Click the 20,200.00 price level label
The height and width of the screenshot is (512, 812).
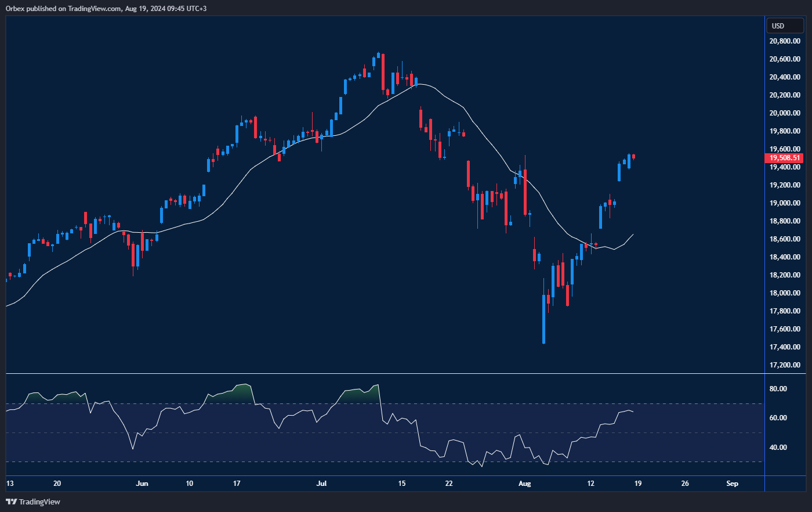tap(785, 95)
